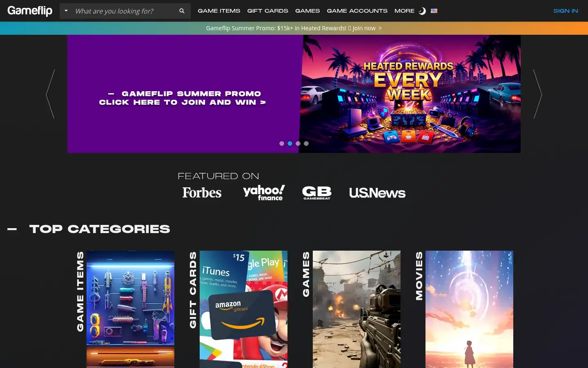Select the first carousel dot
The image size is (588, 368).
pos(281,144)
